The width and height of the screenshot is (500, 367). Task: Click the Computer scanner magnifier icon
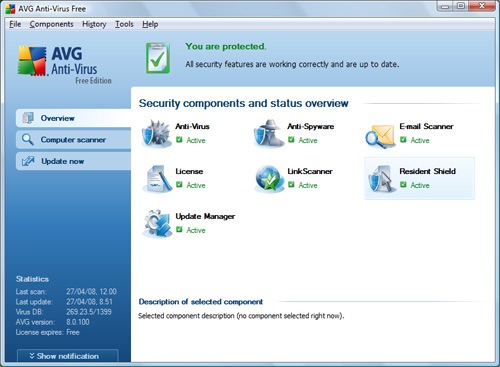tap(28, 140)
